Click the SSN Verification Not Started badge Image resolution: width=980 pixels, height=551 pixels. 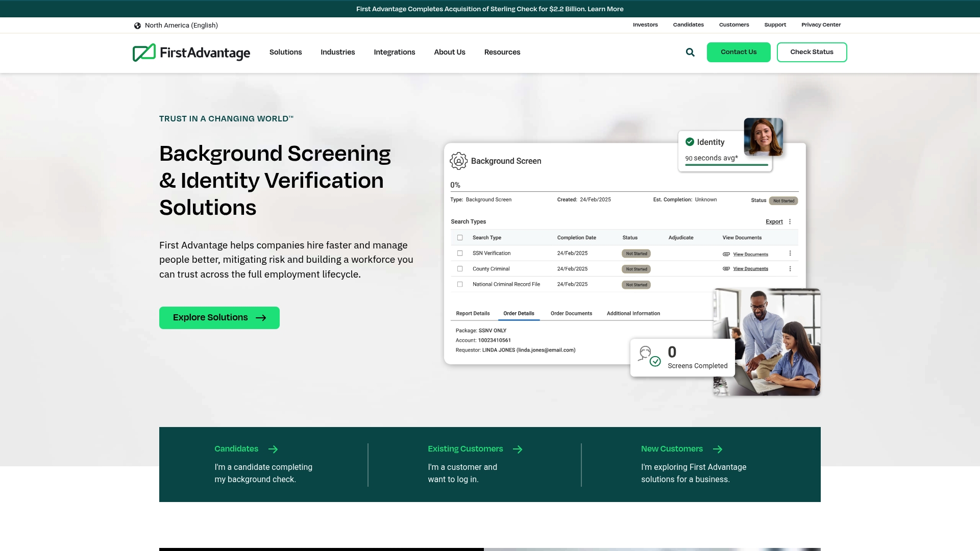[x=636, y=254]
